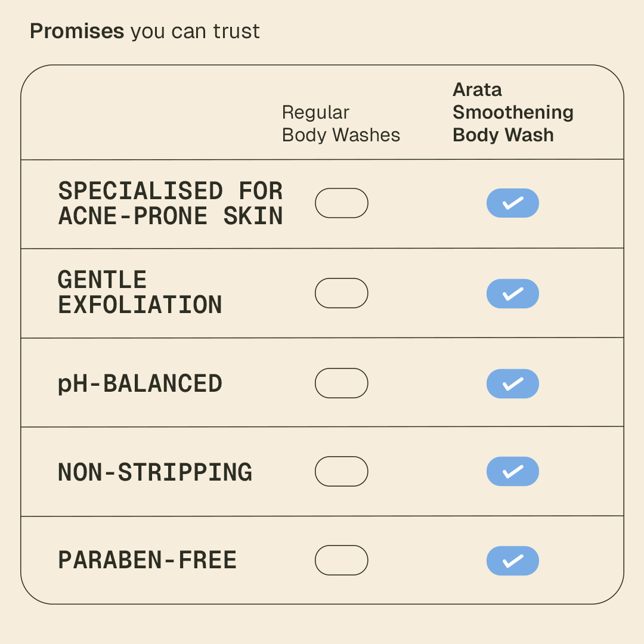
Task: Click the blue checkmark for Paraben-Free
Action: point(512,561)
